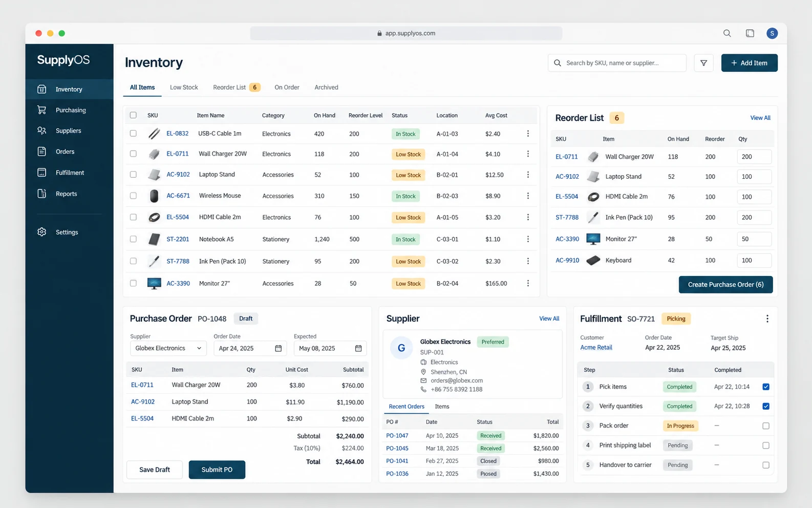Go to Suppliers in the sidebar
The width and height of the screenshot is (812, 508).
click(x=69, y=131)
